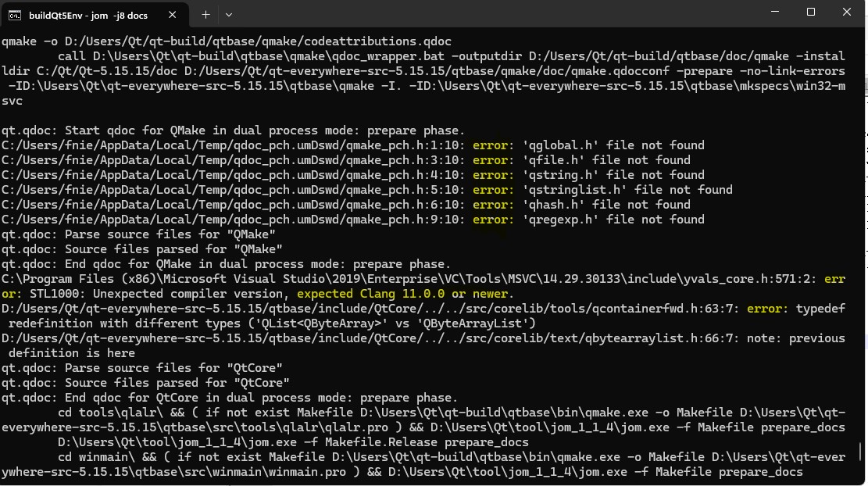Click the 'qstring.h' file not found line

click(x=352, y=175)
